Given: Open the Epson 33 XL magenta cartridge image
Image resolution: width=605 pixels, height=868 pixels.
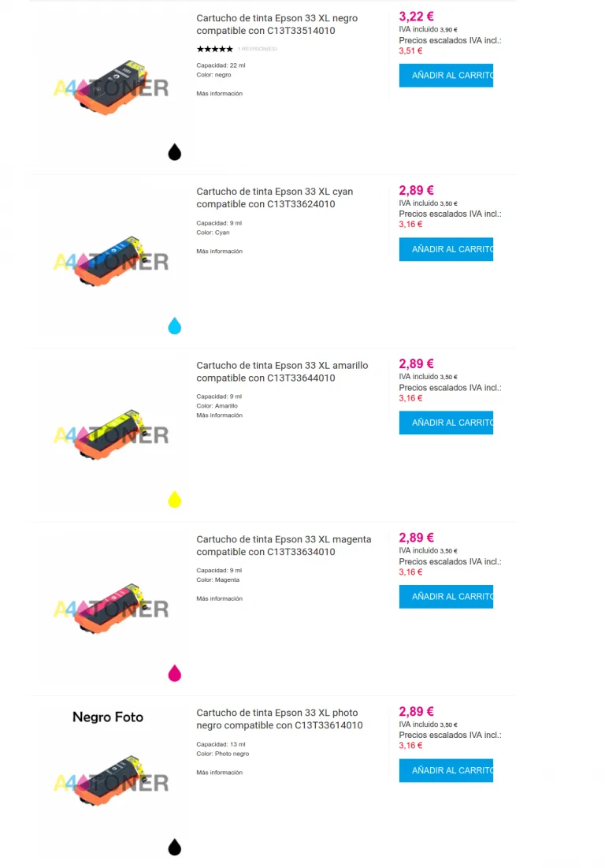Looking at the screenshot, I should 111,608.
